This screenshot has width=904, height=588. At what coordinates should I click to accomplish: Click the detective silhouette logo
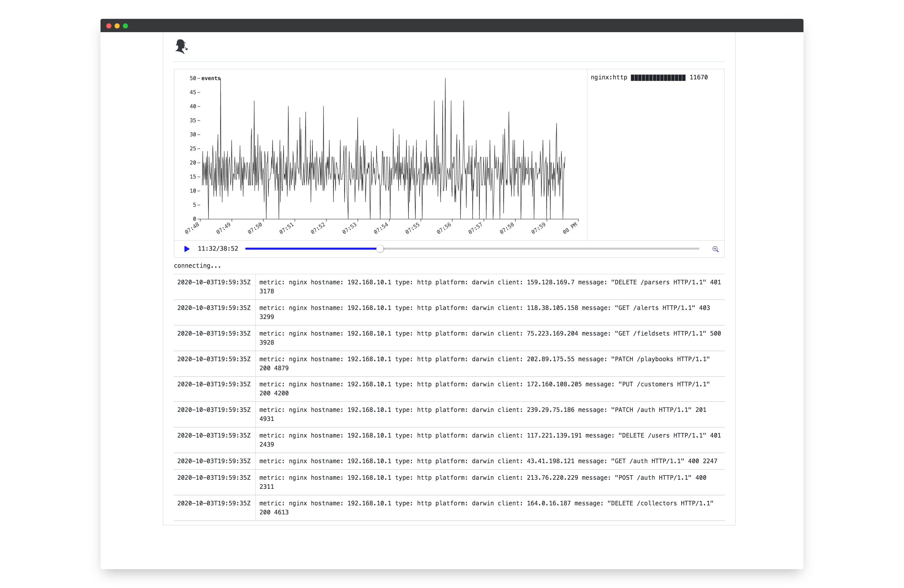click(181, 46)
